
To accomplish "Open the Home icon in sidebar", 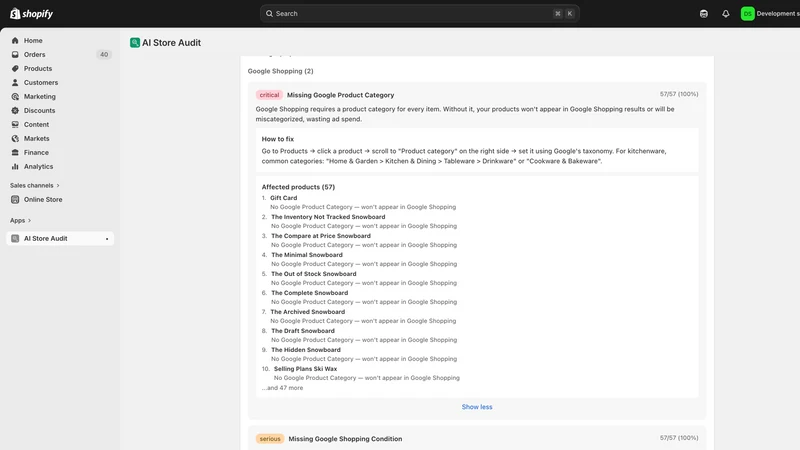I will pyautogui.click(x=15, y=40).
